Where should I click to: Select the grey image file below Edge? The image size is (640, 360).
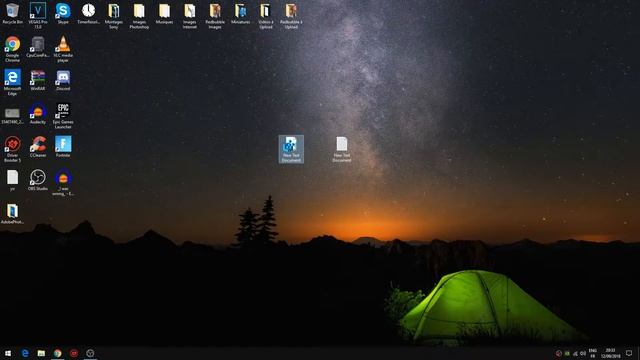coord(12,116)
